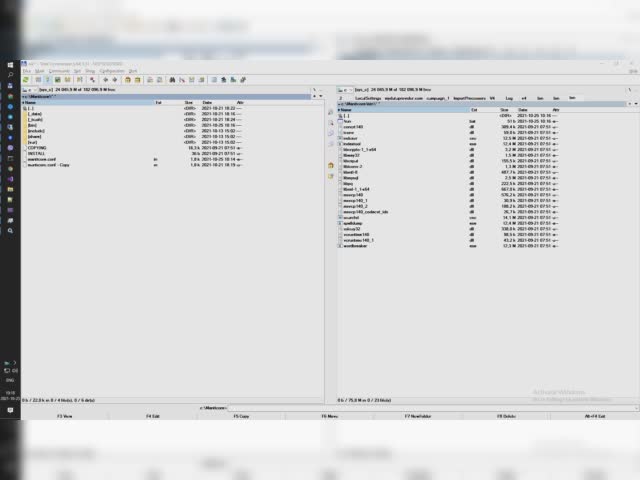Click the F8 Delete button

[506, 416]
